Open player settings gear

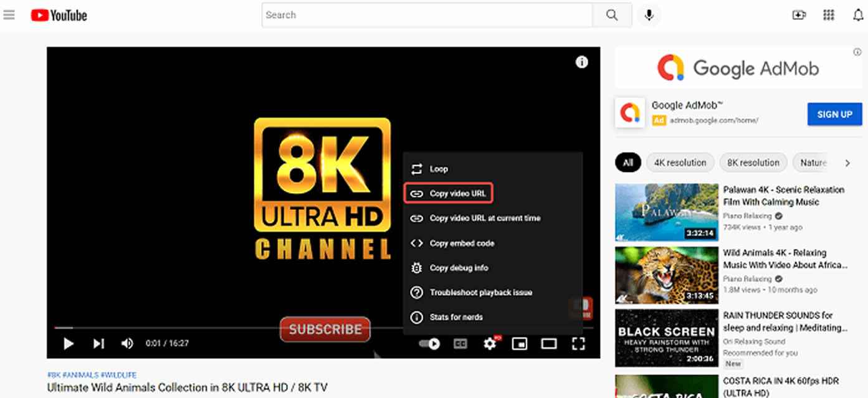490,343
